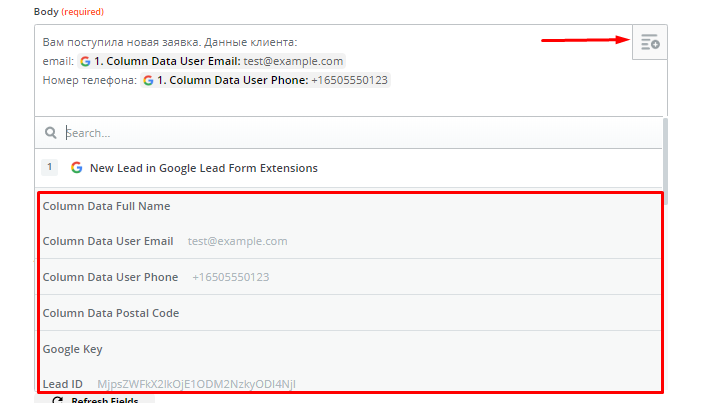This screenshot has height=403, width=706.
Task: Click the Refresh Fields button
Action: (95, 399)
